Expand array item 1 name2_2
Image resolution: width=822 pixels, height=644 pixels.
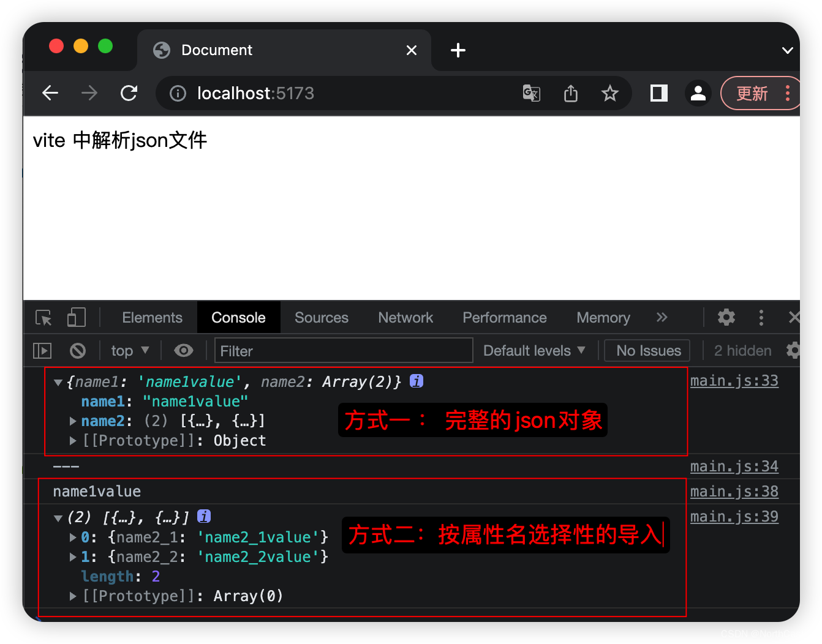point(73,557)
